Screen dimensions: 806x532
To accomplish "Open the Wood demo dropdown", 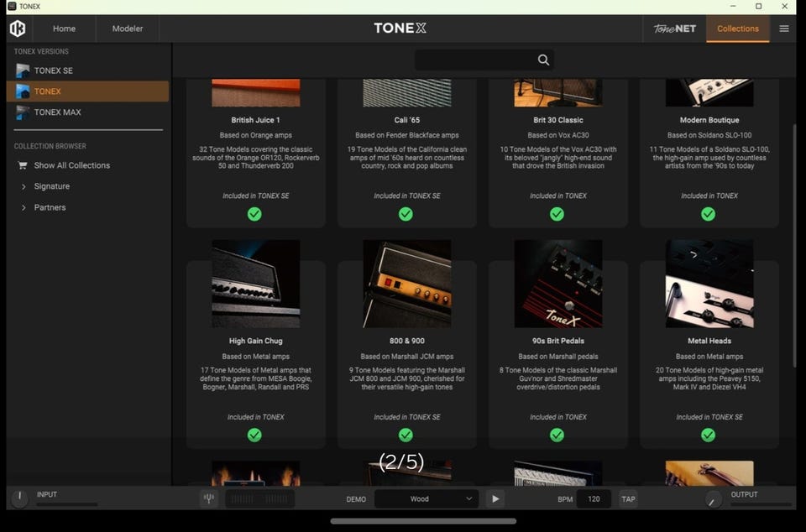I will point(427,498).
